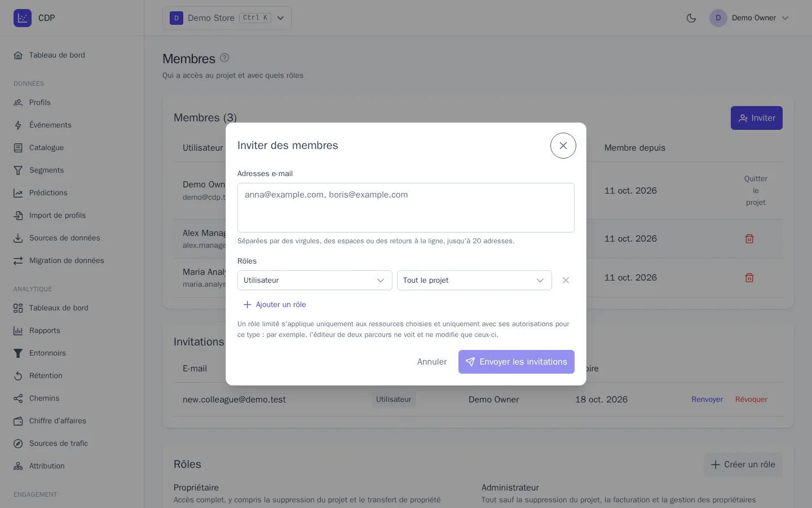Screen dimensions: 812x508
Task: Open Attribution page
Action: tap(72, 466)
